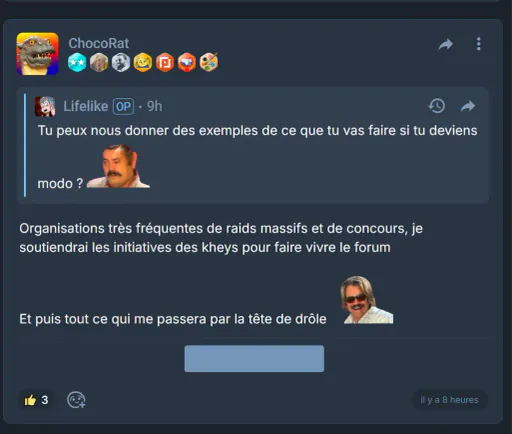
Task: Click the orange underwear badge
Action: tap(187, 62)
